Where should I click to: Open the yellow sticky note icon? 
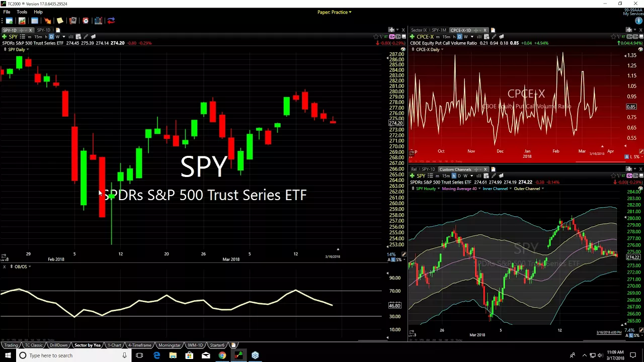(x=60, y=21)
